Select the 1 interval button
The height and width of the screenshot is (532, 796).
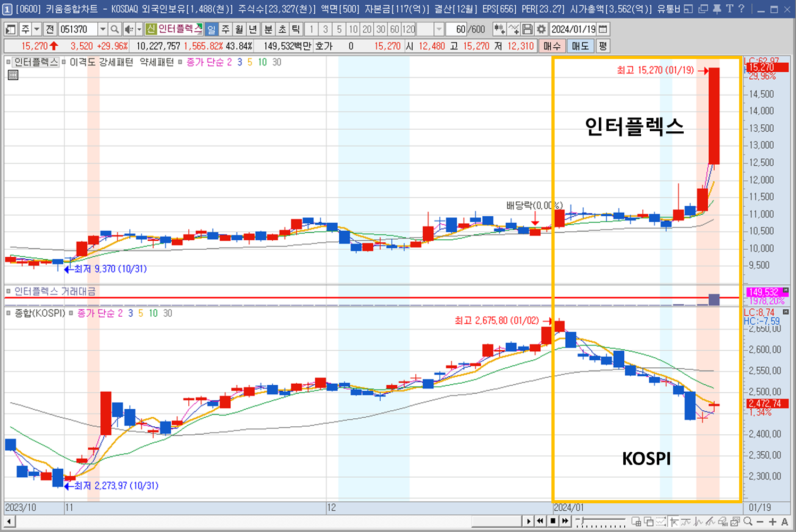click(312, 29)
